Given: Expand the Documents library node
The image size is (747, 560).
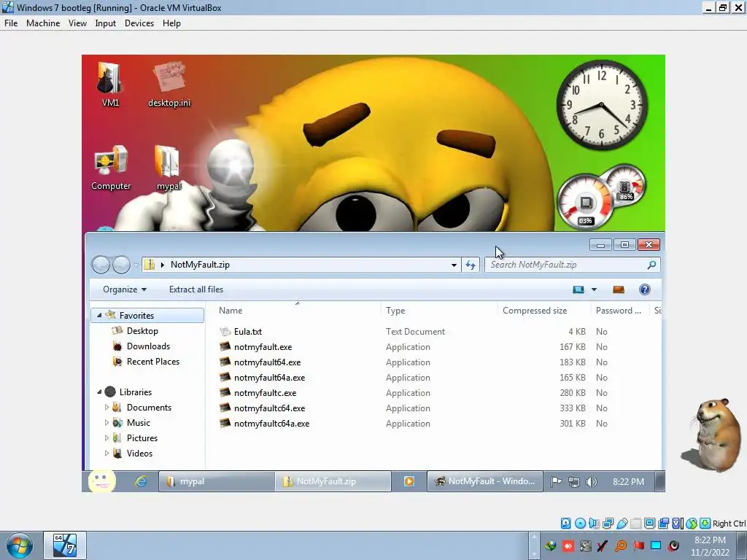Looking at the screenshot, I should tap(107, 407).
